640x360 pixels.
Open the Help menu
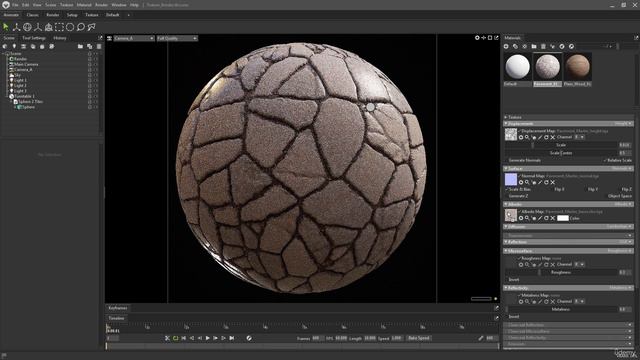tap(134, 5)
